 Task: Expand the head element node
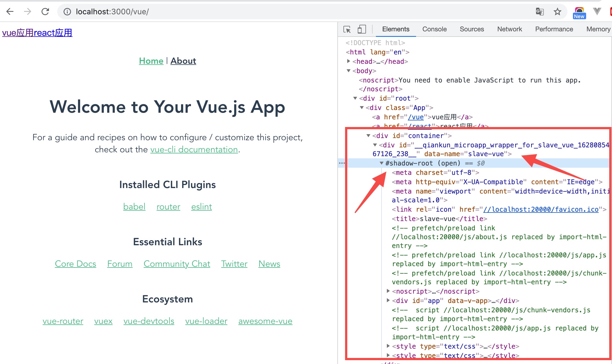click(x=349, y=61)
